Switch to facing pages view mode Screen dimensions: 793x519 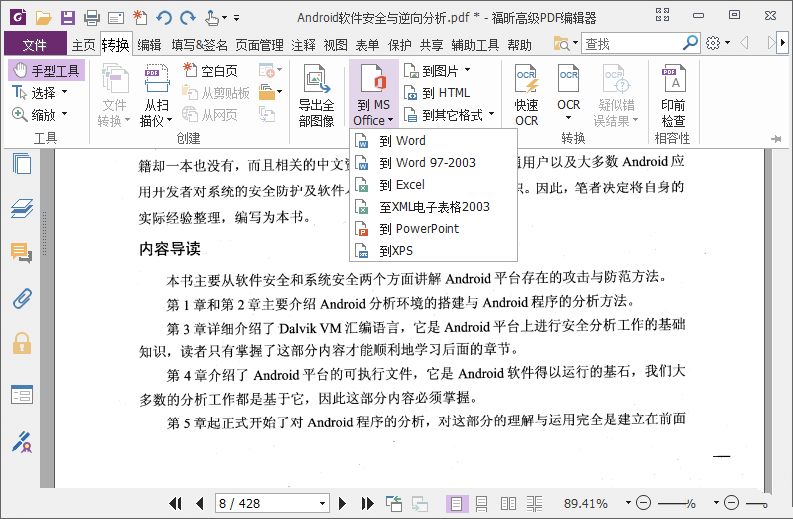click(x=509, y=503)
